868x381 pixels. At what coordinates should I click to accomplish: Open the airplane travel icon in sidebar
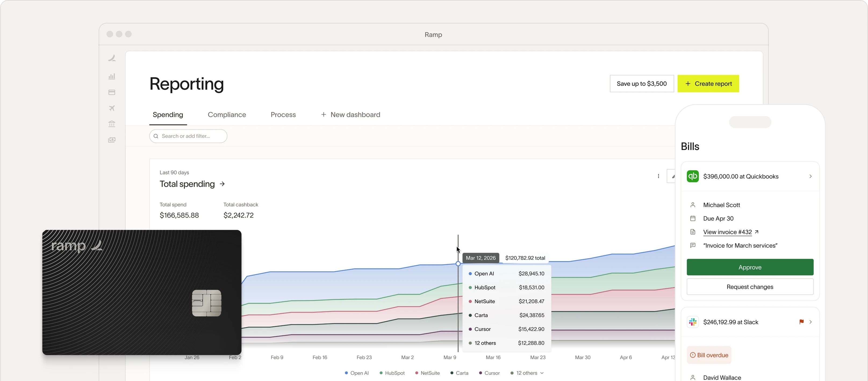pyautogui.click(x=112, y=108)
